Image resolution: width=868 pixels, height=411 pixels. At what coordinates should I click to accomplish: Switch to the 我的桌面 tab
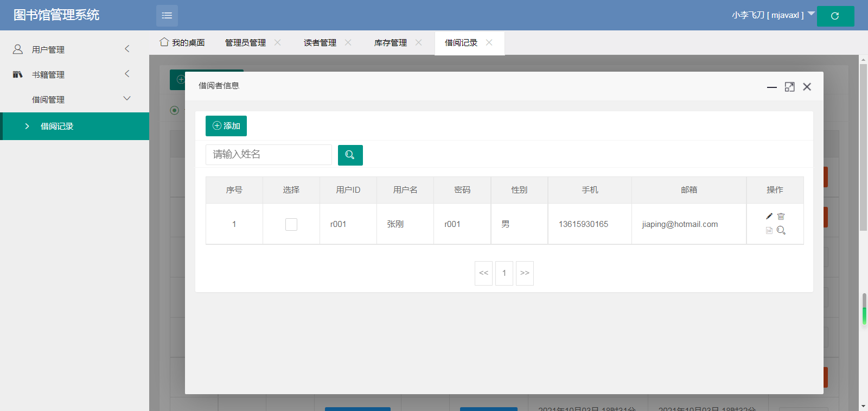point(182,43)
